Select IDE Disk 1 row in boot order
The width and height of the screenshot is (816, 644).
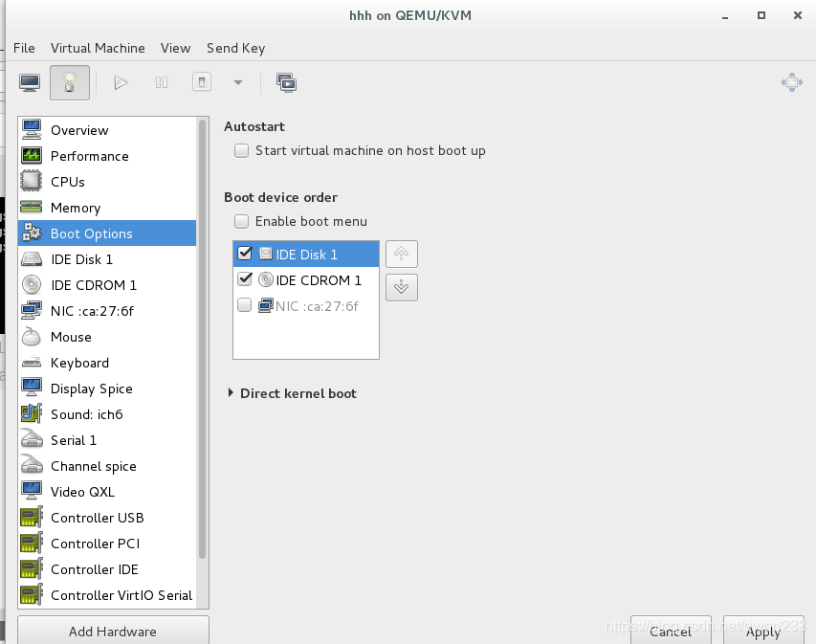tap(306, 255)
